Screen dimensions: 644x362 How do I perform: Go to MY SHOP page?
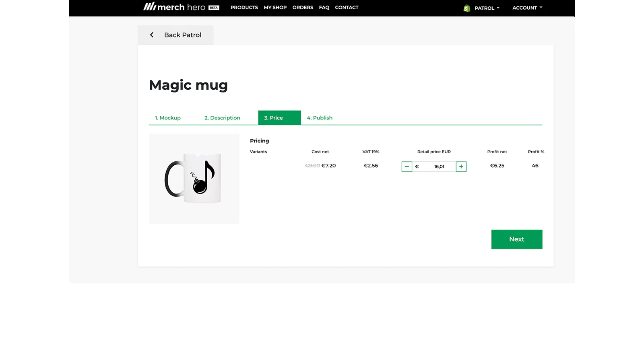(x=275, y=7)
